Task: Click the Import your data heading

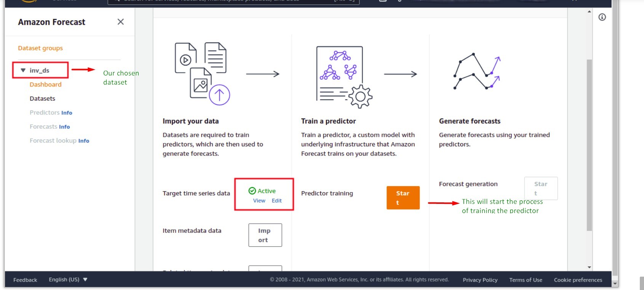Action: (190, 121)
